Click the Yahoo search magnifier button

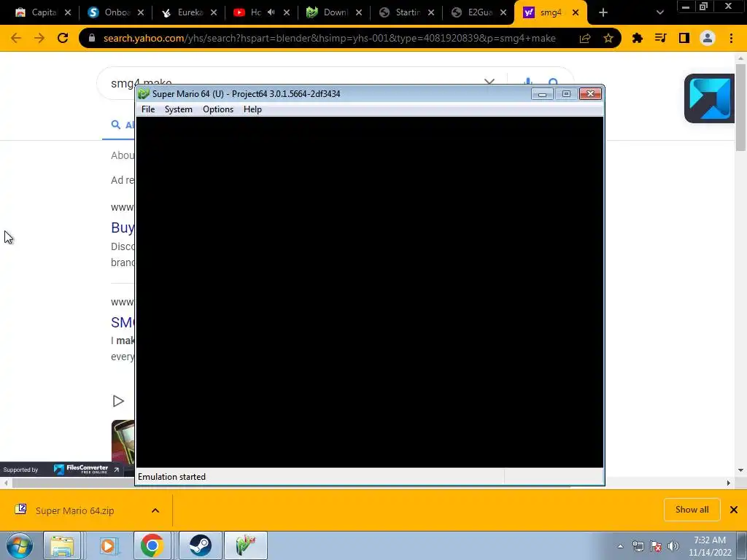click(553, 82)
